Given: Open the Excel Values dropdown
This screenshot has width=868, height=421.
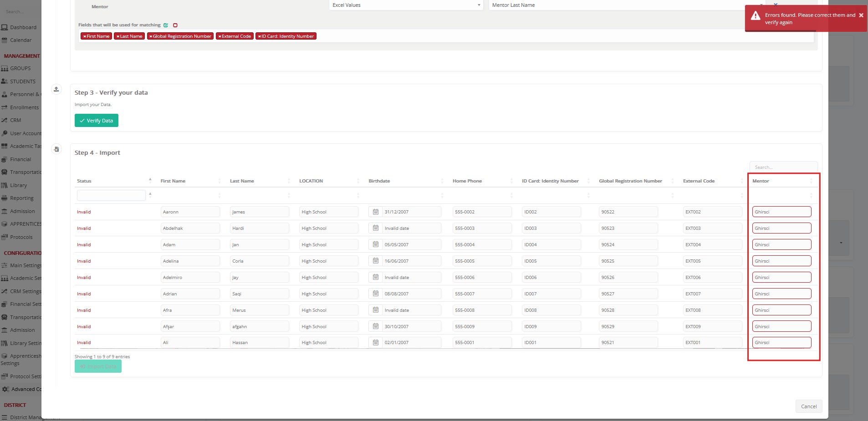Looking at the screenshot, I should 406,5.
